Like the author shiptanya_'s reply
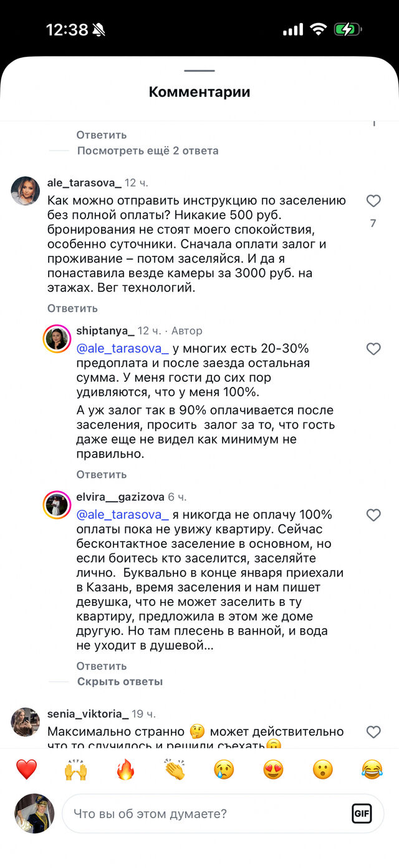The image size is (399, 868). 373,349
